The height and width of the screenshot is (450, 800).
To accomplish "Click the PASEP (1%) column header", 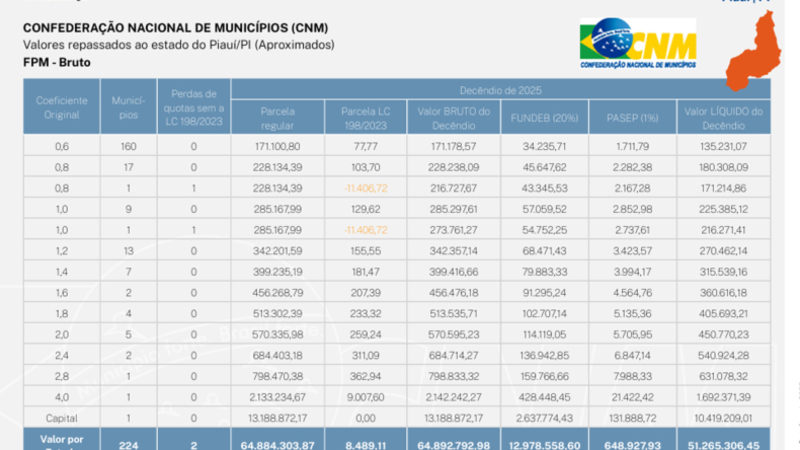I will (x=632, y=118).
